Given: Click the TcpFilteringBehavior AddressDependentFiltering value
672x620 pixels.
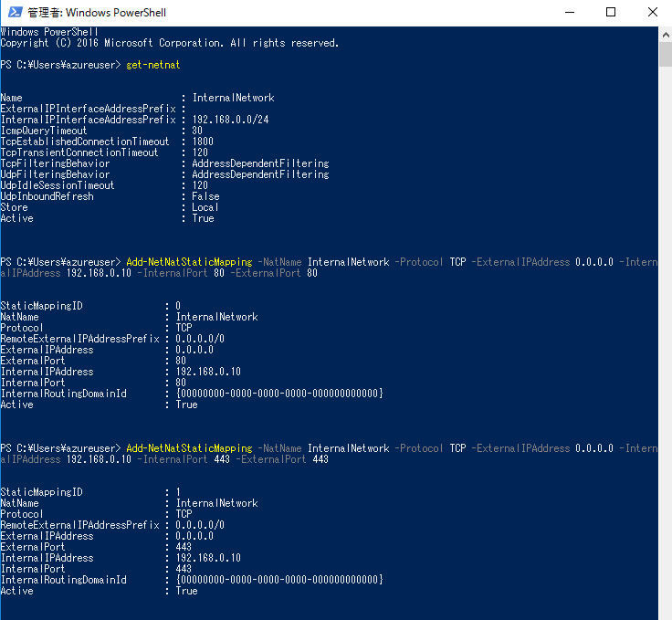Looking at the screenshot, I should click(x=260, y=163).
